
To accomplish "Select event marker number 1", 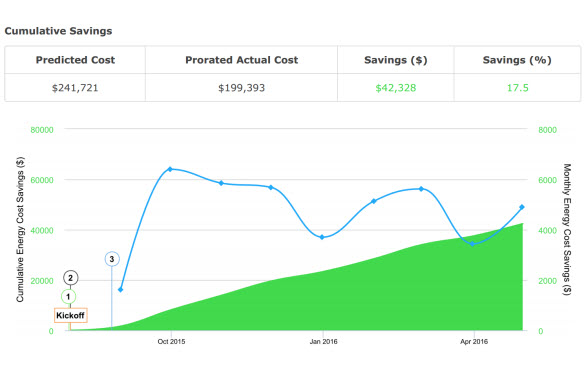I will tap(68, 297).
